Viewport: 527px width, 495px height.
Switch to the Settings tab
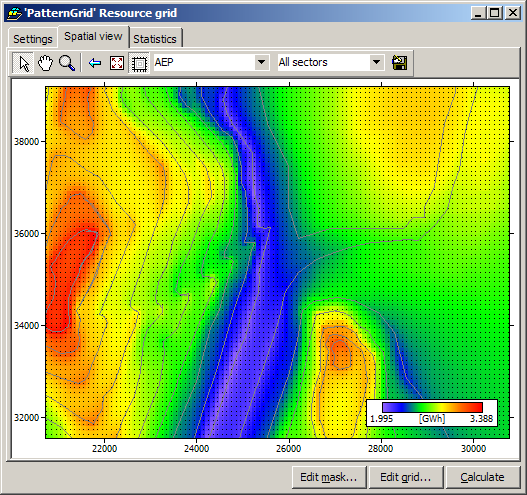33,39
